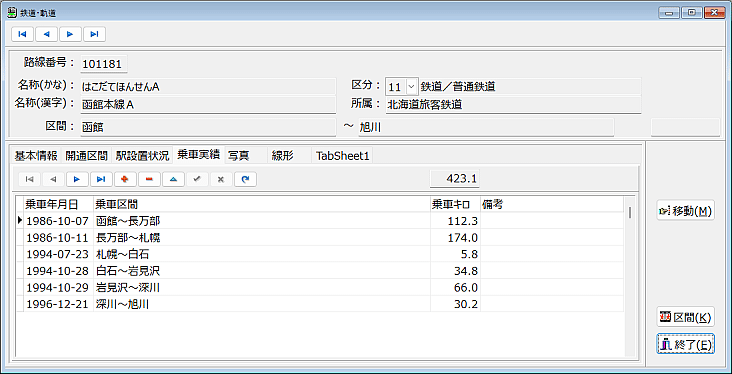
Task: Select the date cell 1994-10-29
Action: click(58, 288)
